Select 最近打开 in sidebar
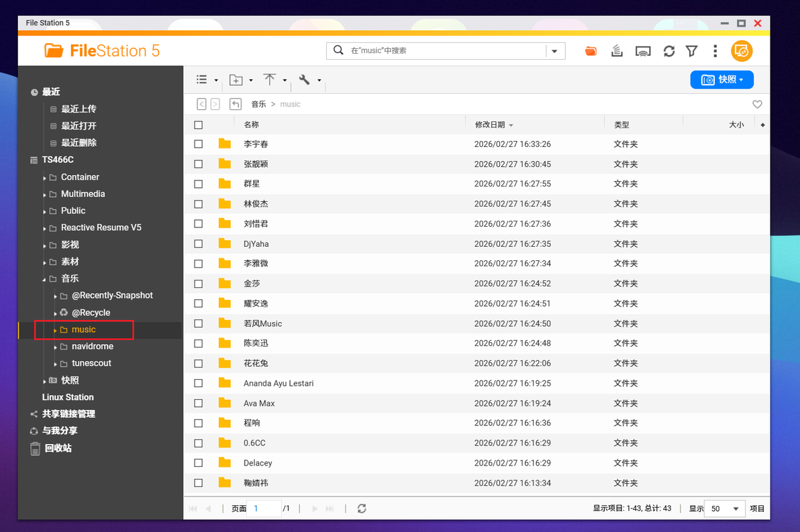The width and height of the screenshot is (800, 532). click(x=79, y=125)
